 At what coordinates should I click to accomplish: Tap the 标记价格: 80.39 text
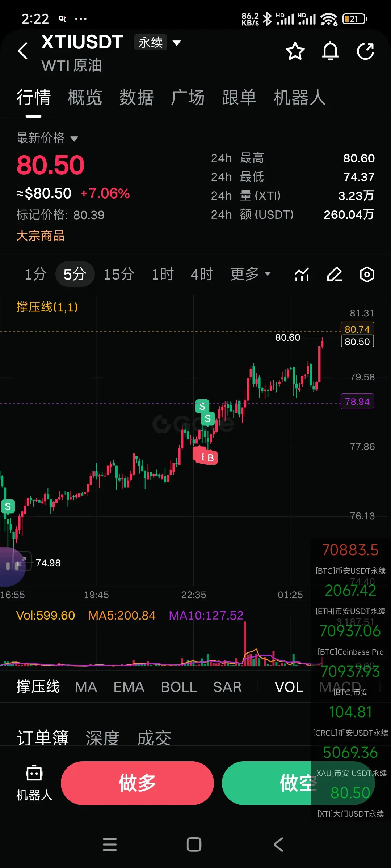tap(60, 215)
